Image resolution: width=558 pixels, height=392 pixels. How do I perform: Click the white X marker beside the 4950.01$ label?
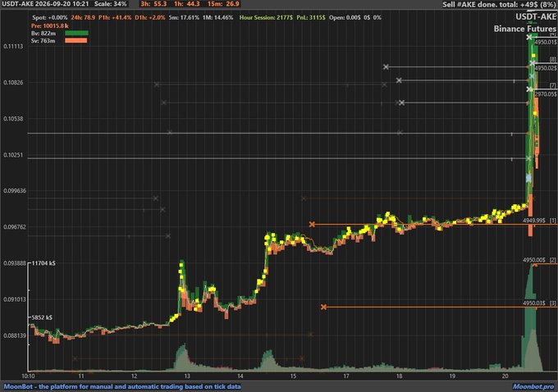pyautogui.click(x=529, y=37)
